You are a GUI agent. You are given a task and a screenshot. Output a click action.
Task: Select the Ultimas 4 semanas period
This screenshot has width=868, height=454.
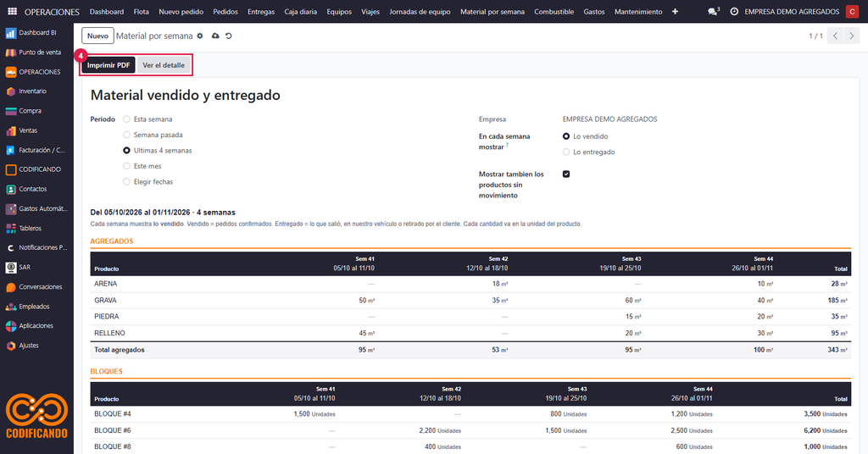[127, 151]
